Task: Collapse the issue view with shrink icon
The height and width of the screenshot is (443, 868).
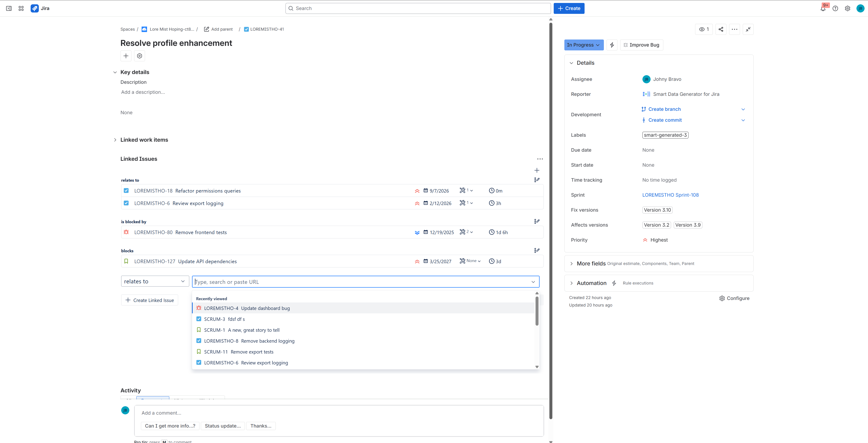Action: [748, 29]
